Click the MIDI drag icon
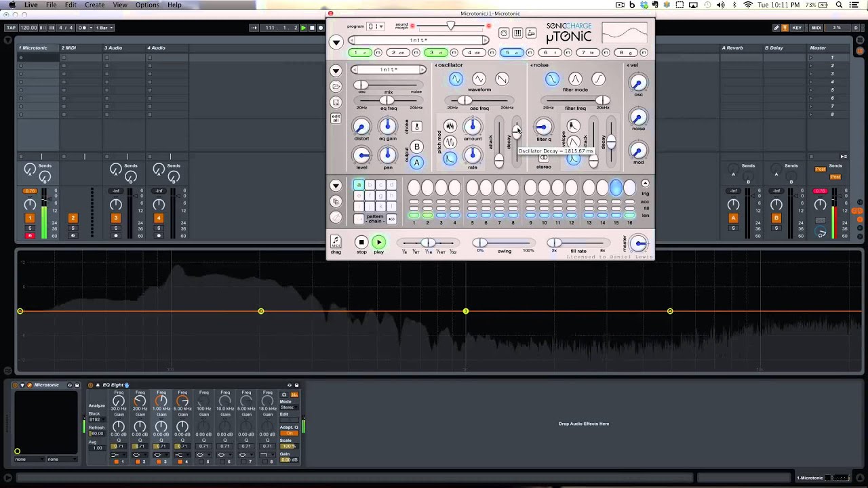Image resolution: width=868 pixels, height=488 pixels. [x=336, y=243]
